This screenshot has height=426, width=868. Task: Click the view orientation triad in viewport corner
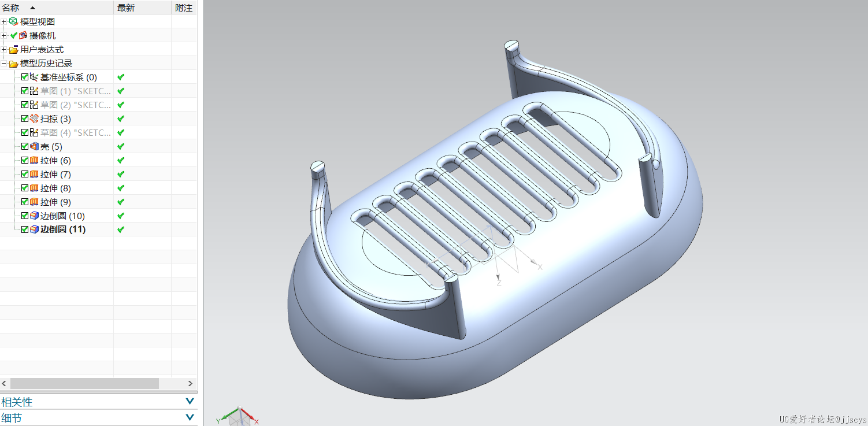(x=238, y=417)
